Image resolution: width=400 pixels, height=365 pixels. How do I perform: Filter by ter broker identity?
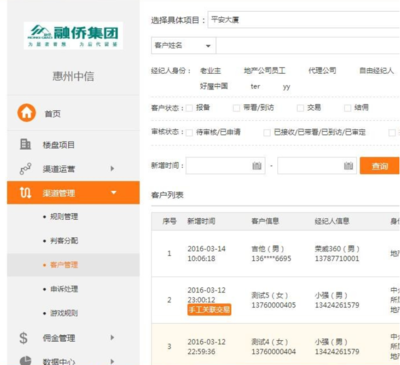(255, 87)
